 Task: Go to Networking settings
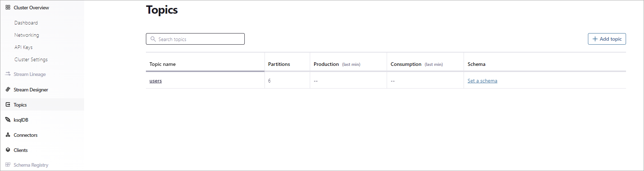(27, 35)
